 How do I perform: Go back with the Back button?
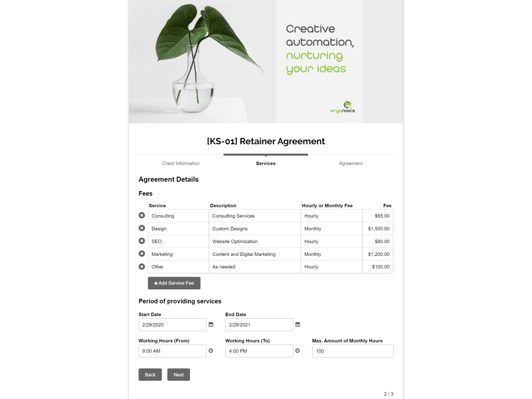pos(150,375)
